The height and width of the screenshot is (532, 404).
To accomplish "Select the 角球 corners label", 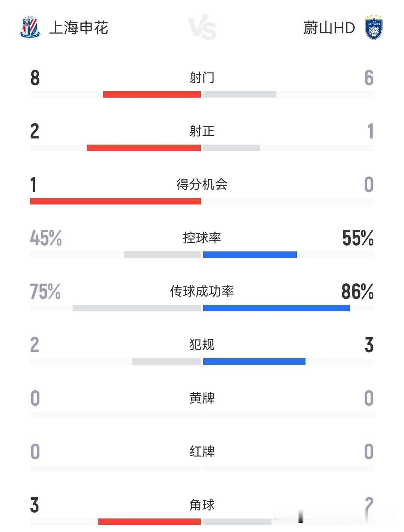I will [x=202, y=505].
